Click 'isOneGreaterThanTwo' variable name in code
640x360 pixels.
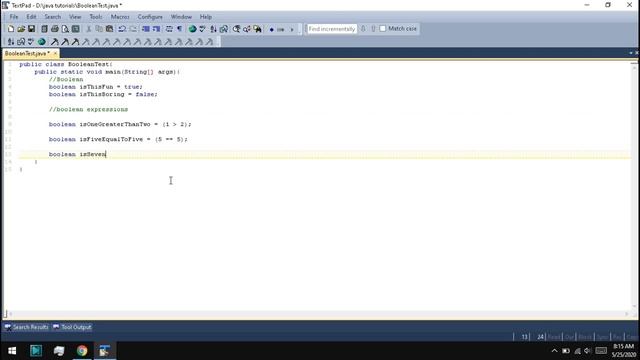[115, 124]
